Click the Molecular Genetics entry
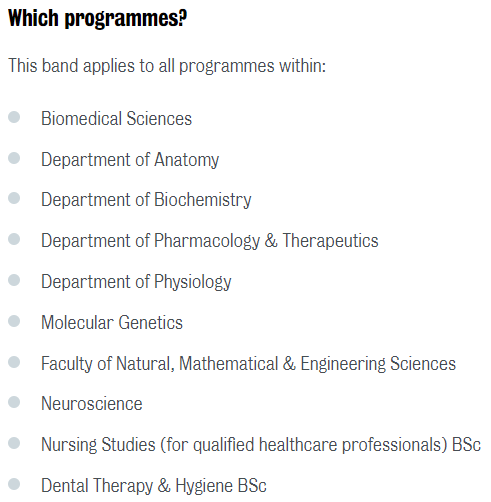The height and width of the screenshot is (502, 491). 112,323
